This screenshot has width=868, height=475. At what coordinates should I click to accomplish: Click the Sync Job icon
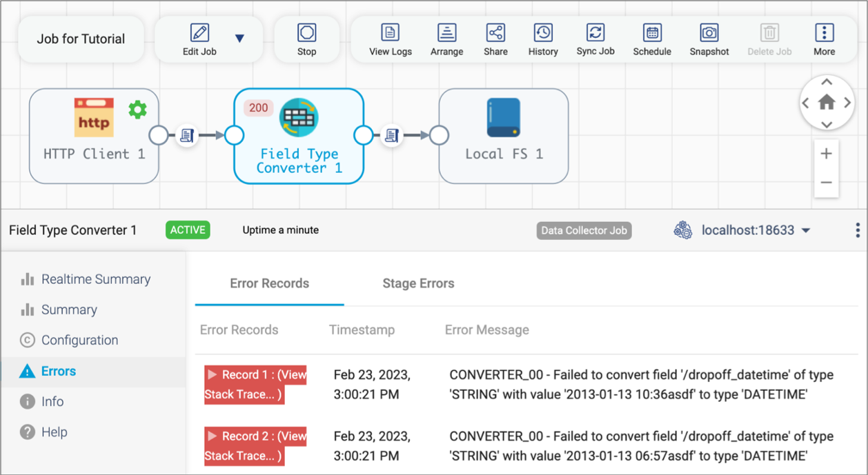tap(595, 32)
